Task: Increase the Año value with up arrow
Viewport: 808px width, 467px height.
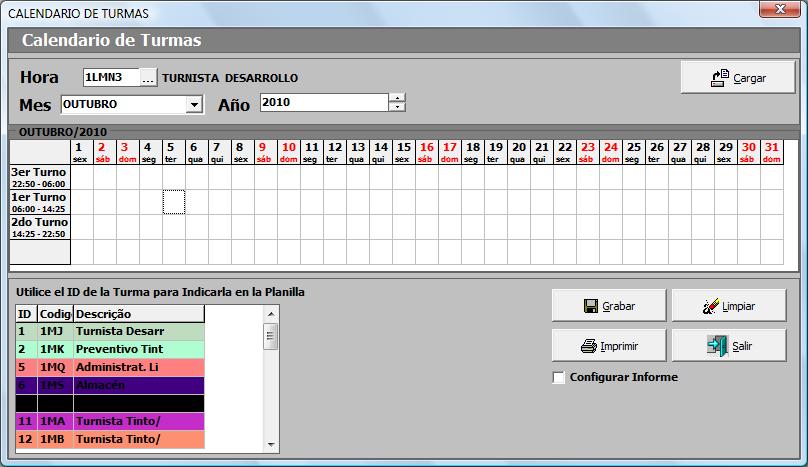Action: point(397,98)
